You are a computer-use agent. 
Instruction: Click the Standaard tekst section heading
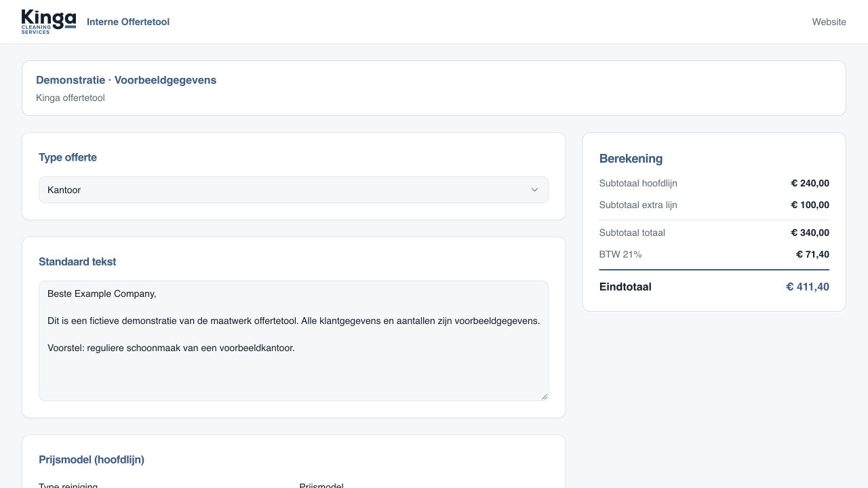(77, 262)
